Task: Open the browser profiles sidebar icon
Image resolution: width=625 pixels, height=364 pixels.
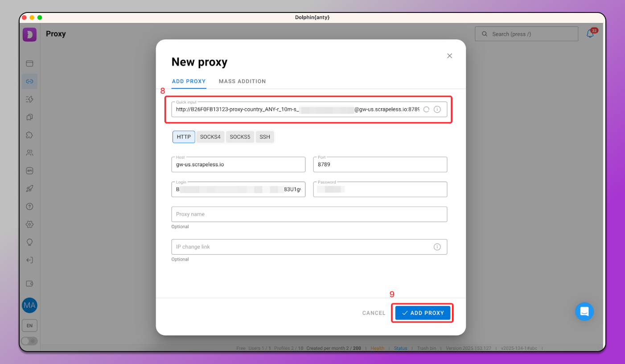Action: 29,64
